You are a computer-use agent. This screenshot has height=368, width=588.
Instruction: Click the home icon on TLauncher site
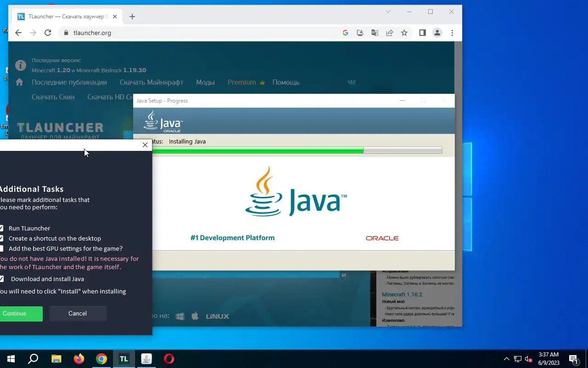[19, 82]
